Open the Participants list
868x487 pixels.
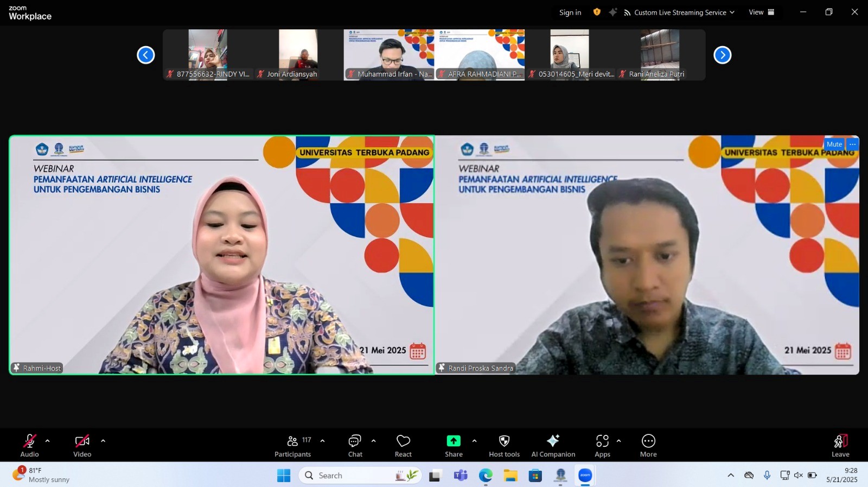293,446
